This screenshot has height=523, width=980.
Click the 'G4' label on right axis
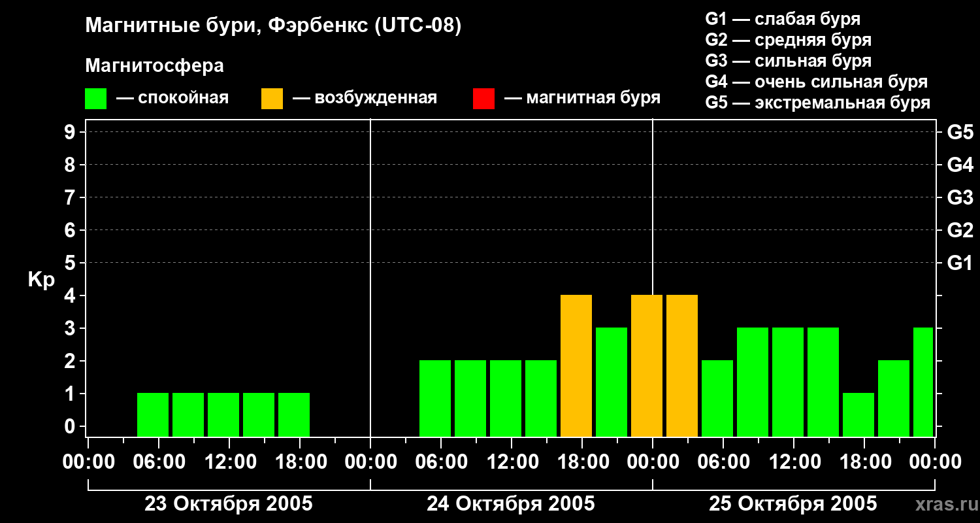pyautogui.click(x=960, y=165)
